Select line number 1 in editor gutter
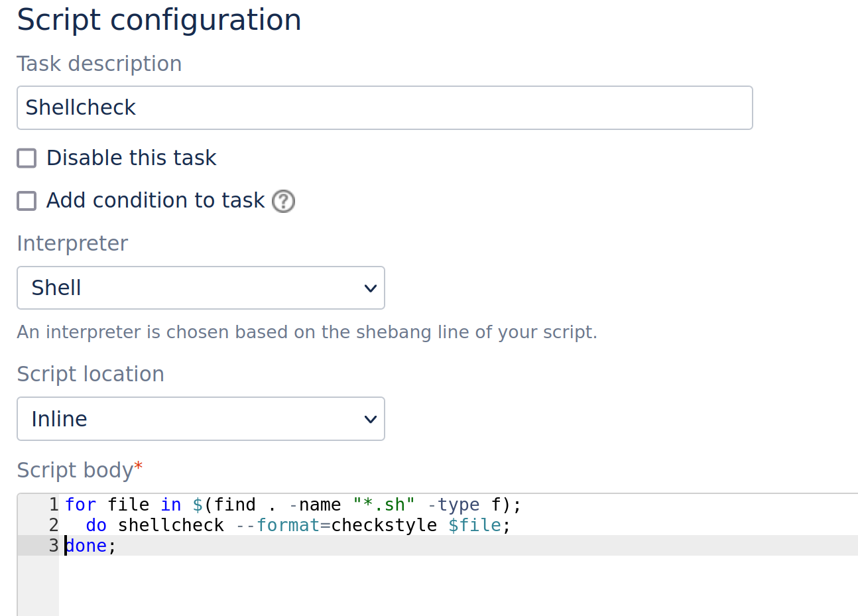 click(54, 505)
